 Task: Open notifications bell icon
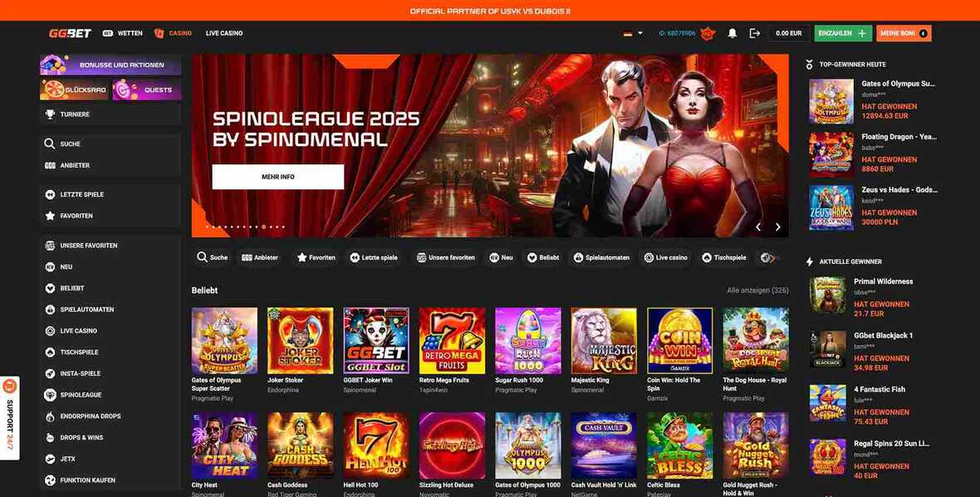(733, 33)
